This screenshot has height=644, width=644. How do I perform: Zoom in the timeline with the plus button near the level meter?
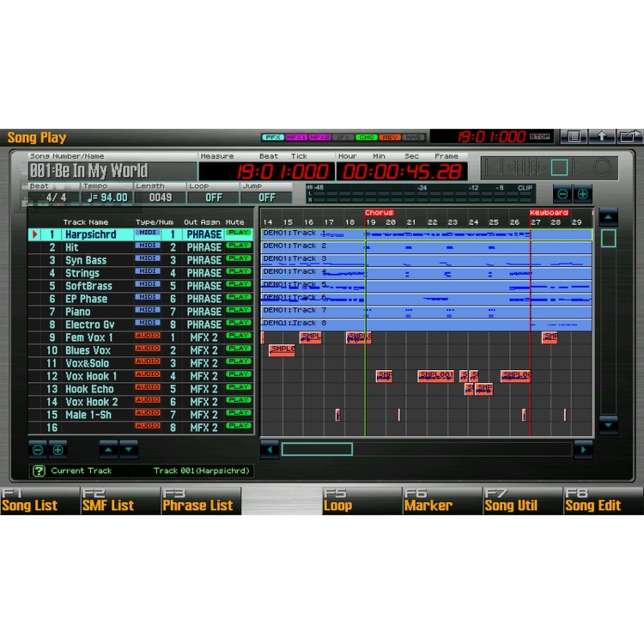pos(583,194)
